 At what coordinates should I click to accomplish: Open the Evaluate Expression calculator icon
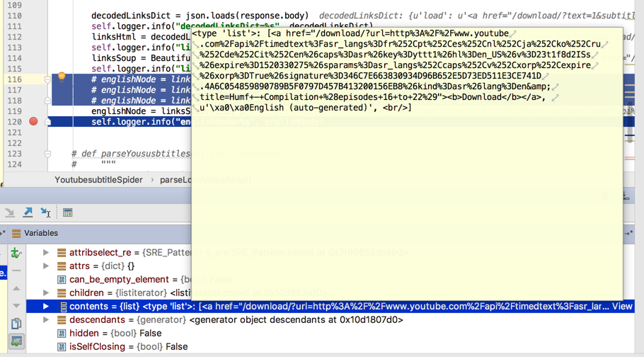point(68,212)
